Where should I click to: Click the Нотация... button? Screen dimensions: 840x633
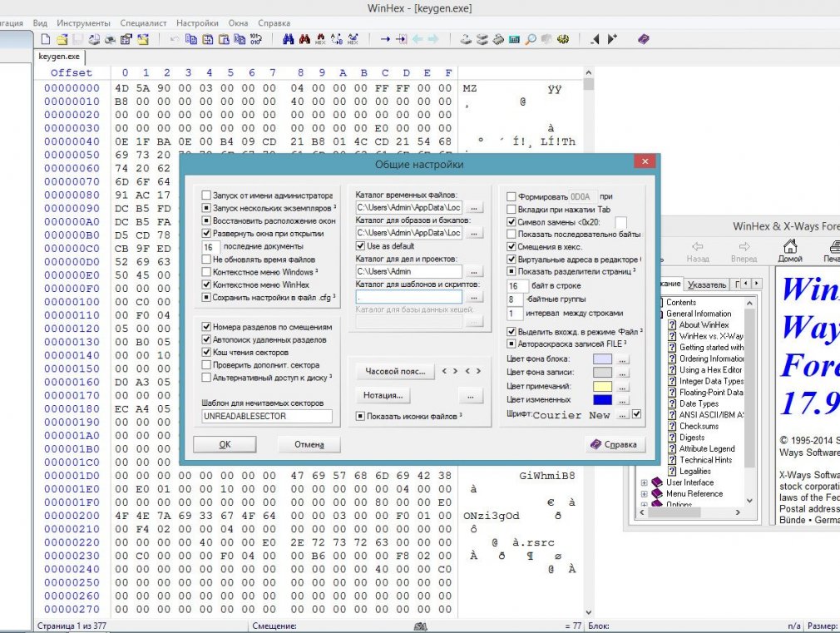[x=383, y=396]
